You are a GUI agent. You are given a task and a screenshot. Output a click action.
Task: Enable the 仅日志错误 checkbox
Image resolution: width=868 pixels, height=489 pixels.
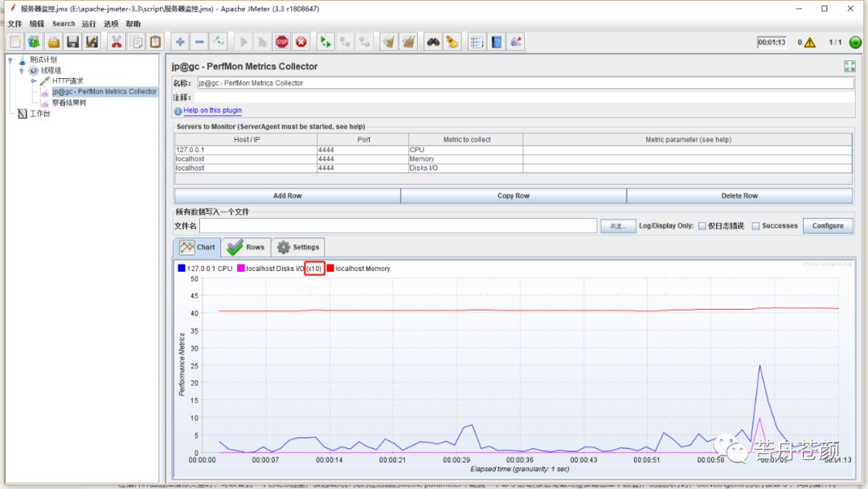[702, 226]
